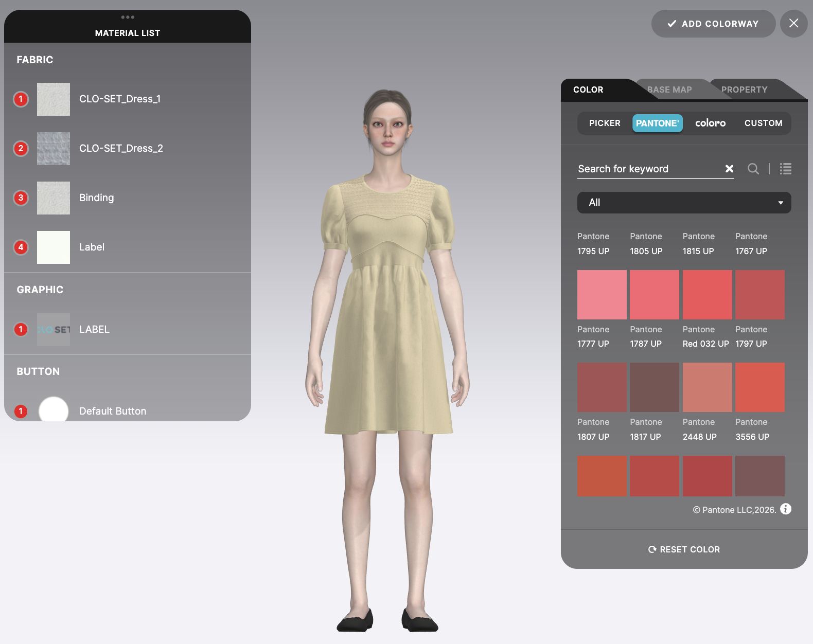Choose the coloro color mode
The image size is (813, 644).
(x=711, y=123)
